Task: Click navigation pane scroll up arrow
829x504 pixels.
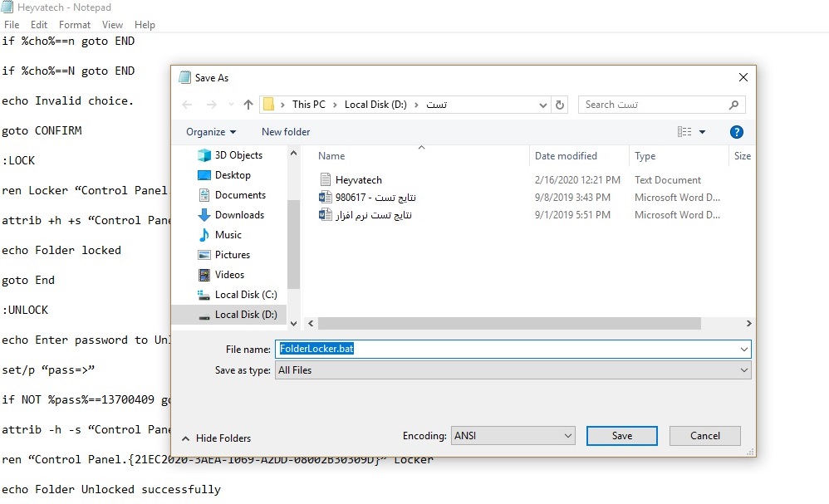Action: click(x=293, y=154)
